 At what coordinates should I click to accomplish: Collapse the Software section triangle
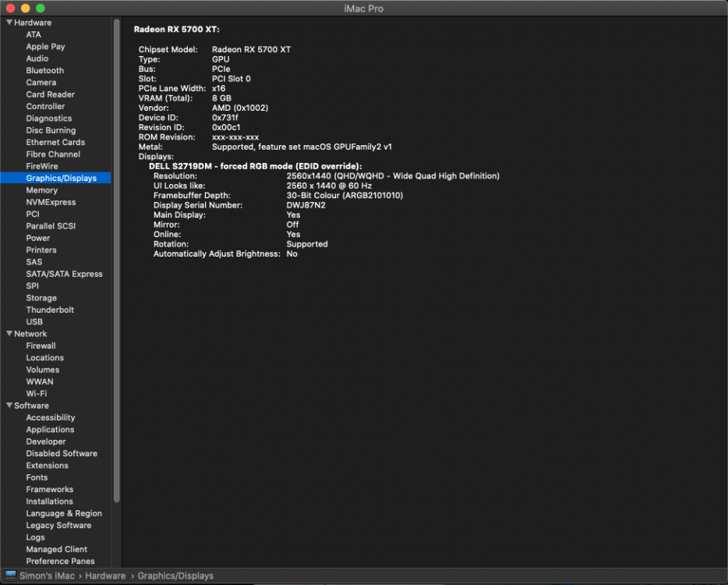9,406
